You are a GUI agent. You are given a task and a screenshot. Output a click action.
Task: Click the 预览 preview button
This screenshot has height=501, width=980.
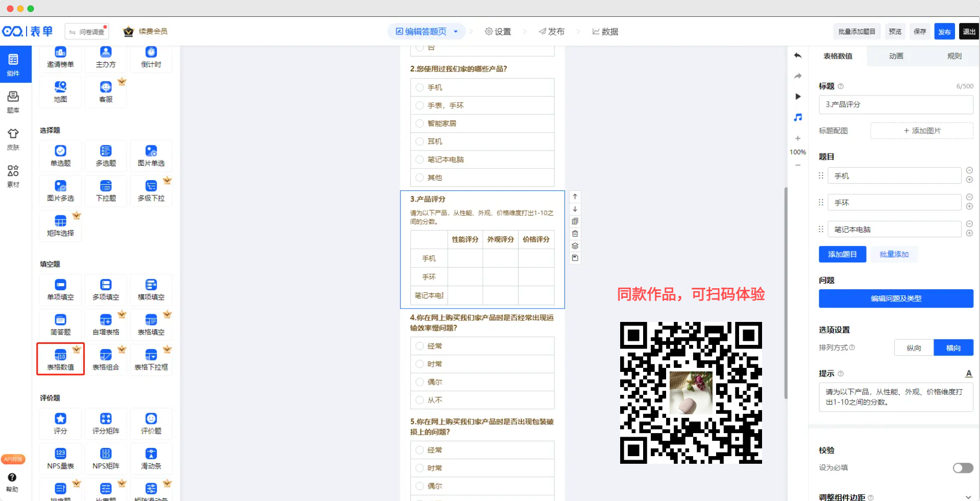pyautogui.click(x=895, y=31)
